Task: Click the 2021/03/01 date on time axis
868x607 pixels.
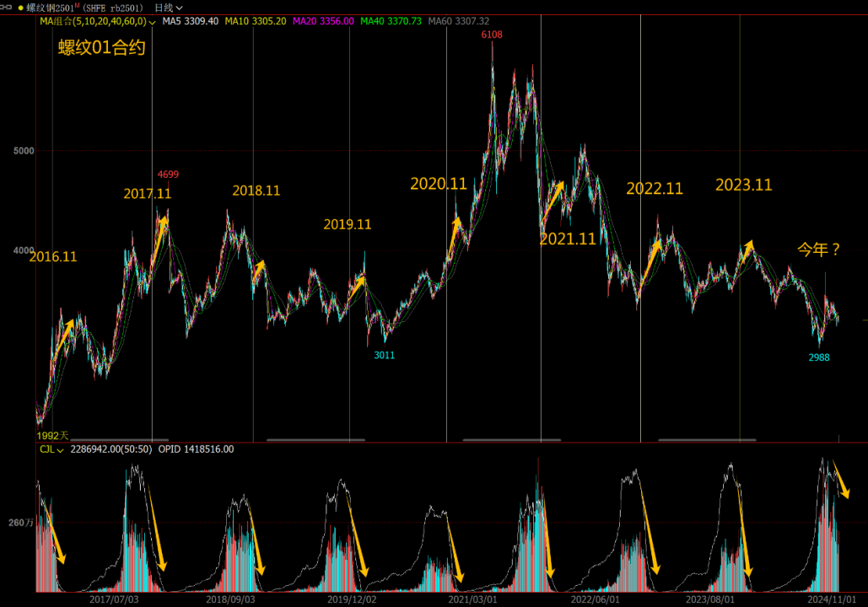Action: click(472, 599)
